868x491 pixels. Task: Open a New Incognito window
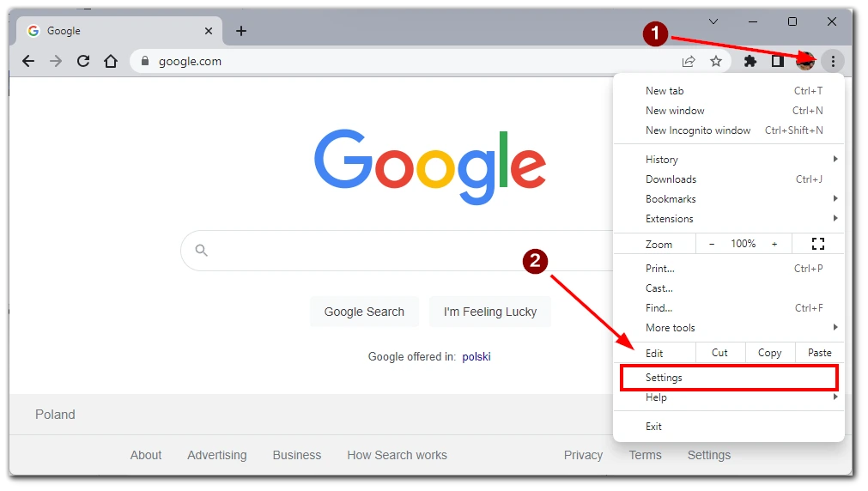click(x=729, y=130)
